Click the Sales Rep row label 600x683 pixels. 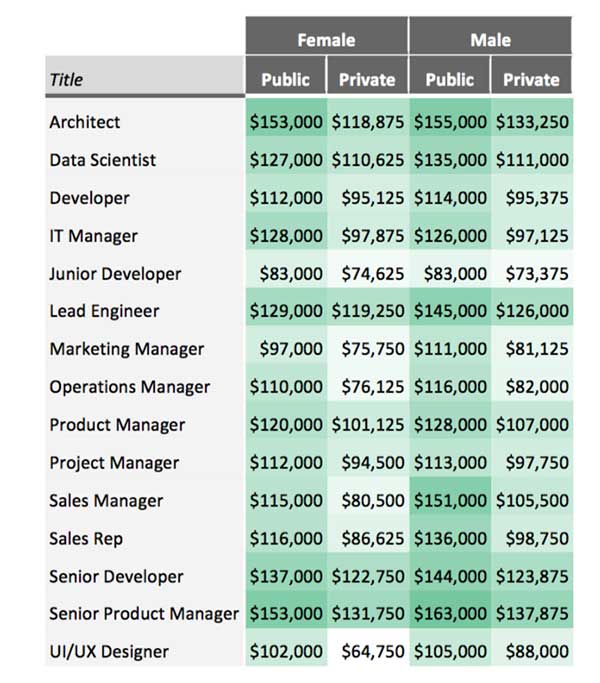click(86, 539)
